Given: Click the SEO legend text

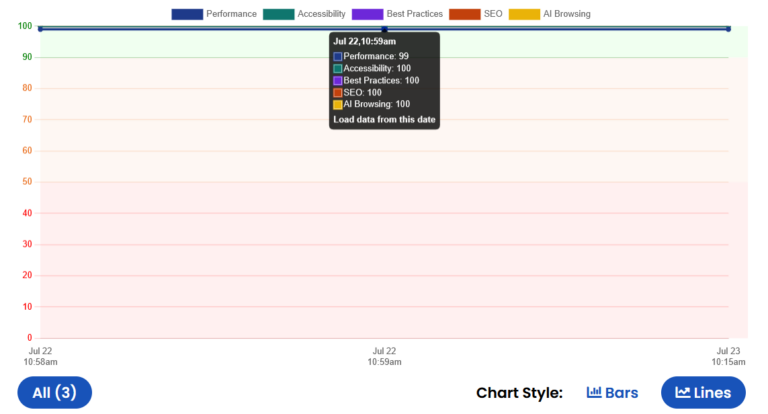Looking at the screenshot, I should tap(493, 14).
